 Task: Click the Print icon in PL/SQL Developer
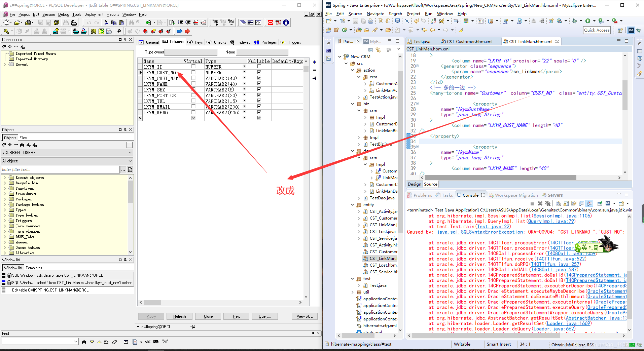65,22
